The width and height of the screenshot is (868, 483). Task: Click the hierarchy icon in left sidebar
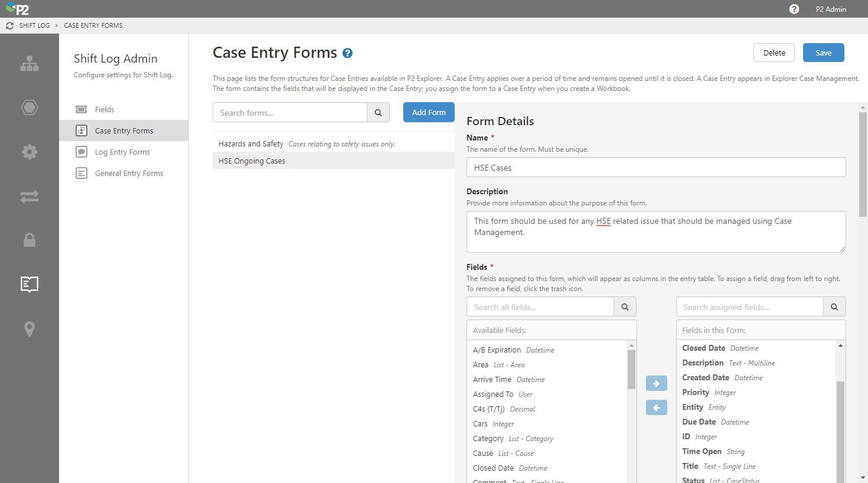(x=30, y=64)
